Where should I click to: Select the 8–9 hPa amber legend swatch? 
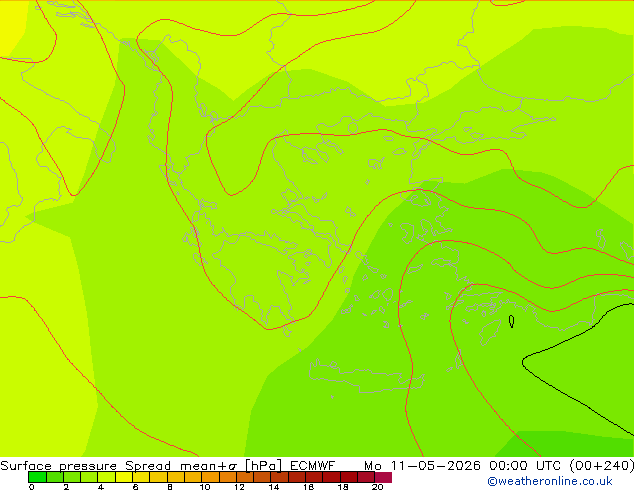pyautogui.click(x=176, y=477)
